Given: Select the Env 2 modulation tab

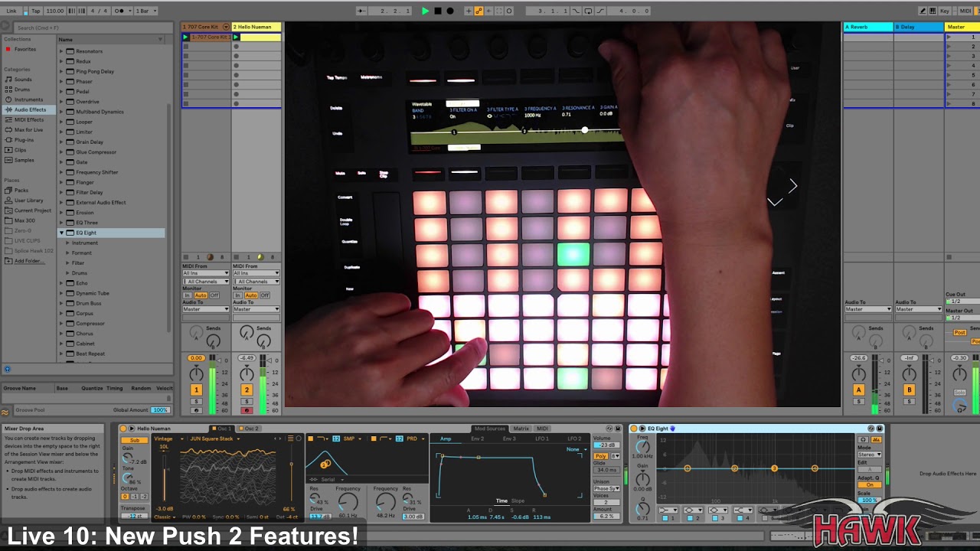Looking at the screenshot, I should tap(477, 439).
